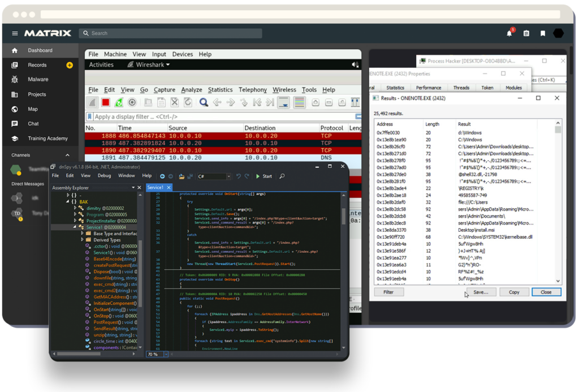
Task: Collapse Service1 class node
Action: pyautogui.click(x=75, y=227)
